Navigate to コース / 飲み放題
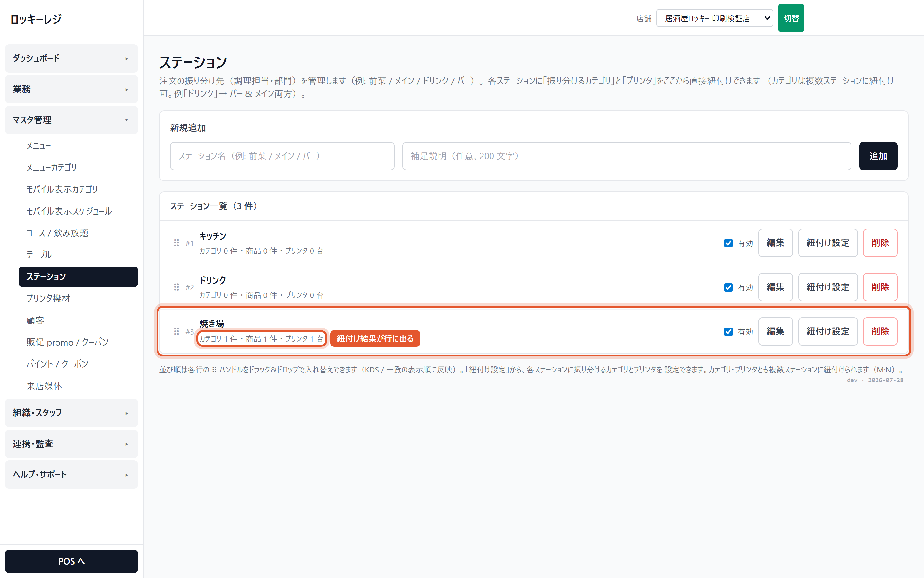The height and width of the screenshot is (578, 924). coord(78,233)
